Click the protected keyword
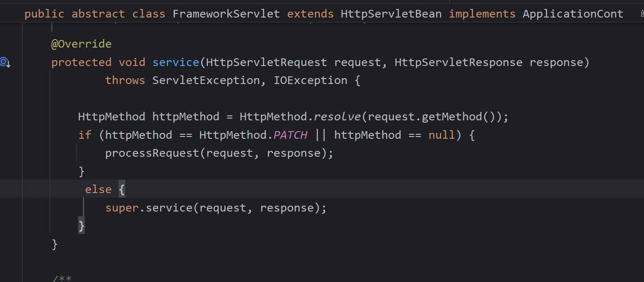Screen dimensions: 644x282 81,62
